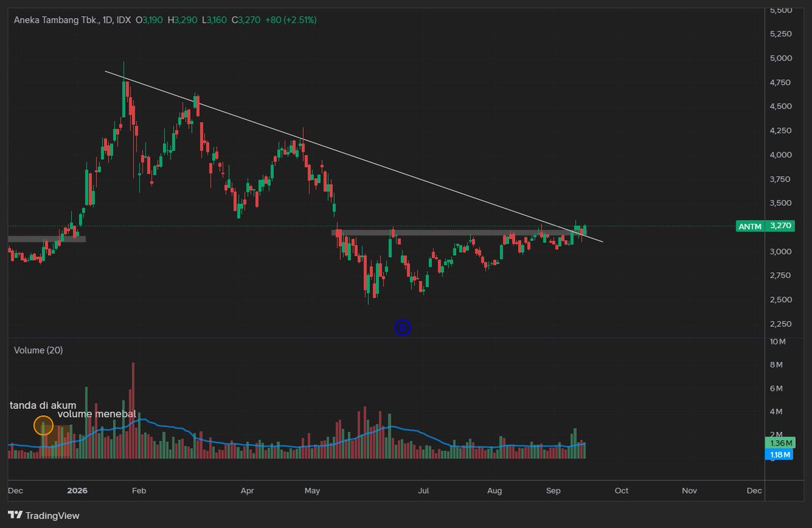Click the blue 1.18M volume MA label

[780, 455]
